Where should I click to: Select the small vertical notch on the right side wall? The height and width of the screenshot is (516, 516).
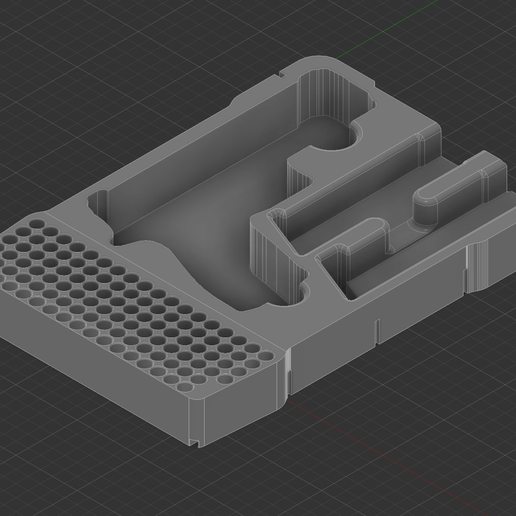(377, 331)
